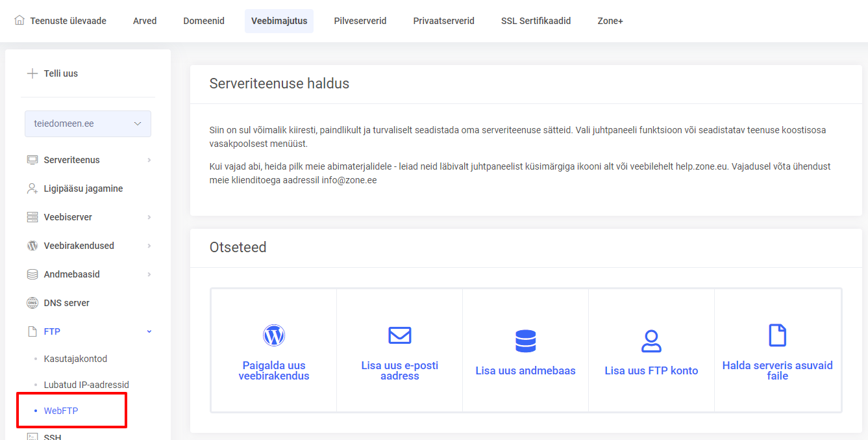Click the plus icon next to Telli uus
The width and height of the screenshot is (868, 440).
(32, 73)
